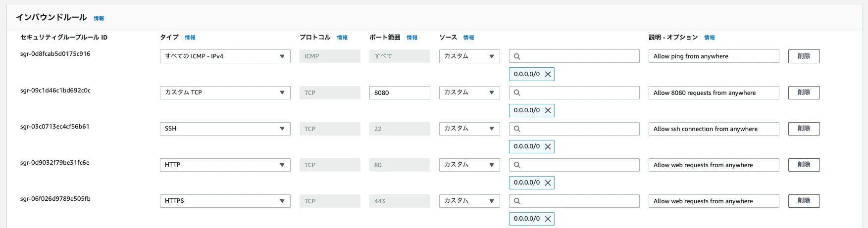Click source search field in ICMP rule
Viewport: 868px width, 228px height.
click(574, 56)
